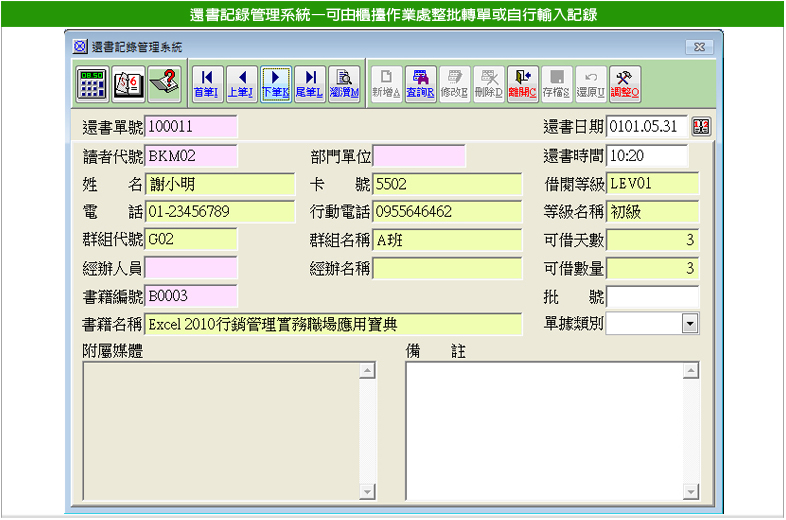Click the help question mark icon

(164, 83)
